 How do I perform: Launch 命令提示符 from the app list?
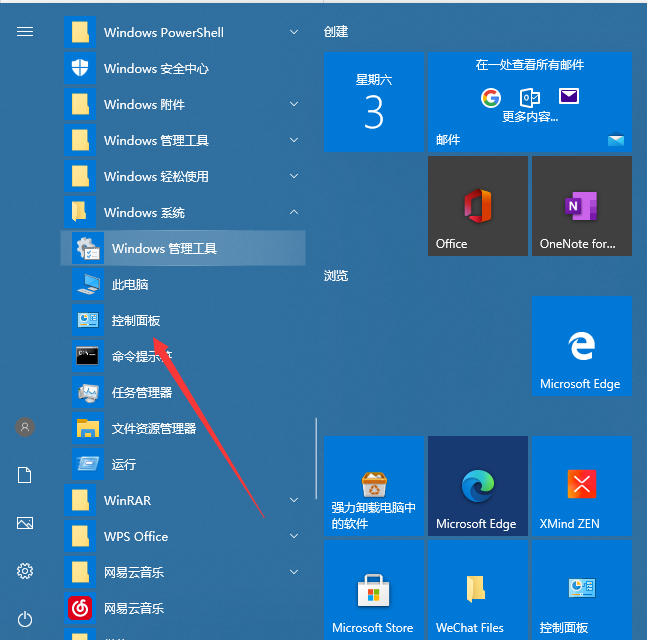click(x=140, y=356)
